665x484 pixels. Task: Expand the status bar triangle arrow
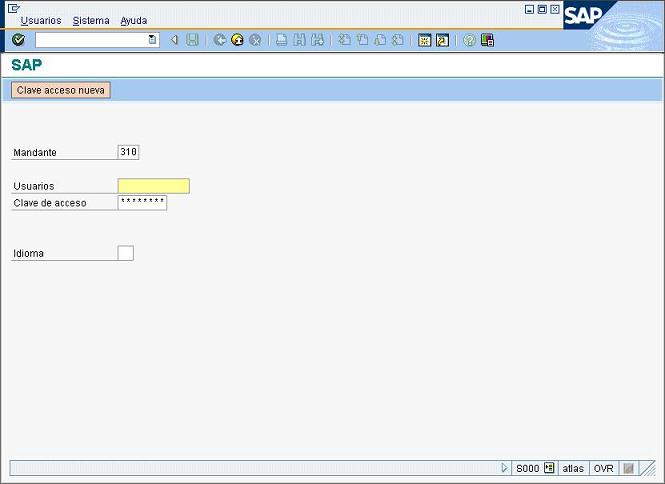(504, 468)
